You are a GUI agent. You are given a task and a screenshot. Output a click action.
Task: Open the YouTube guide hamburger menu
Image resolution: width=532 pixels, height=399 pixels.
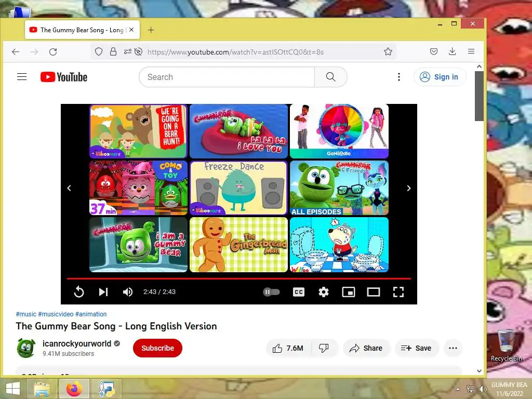click(22, 77)
